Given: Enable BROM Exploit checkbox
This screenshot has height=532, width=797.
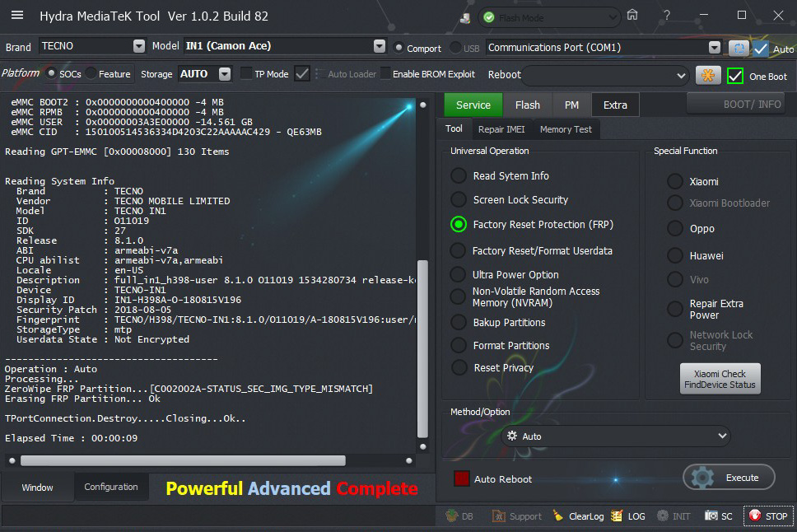Looking at the screenshot, I should coord(386,74).
